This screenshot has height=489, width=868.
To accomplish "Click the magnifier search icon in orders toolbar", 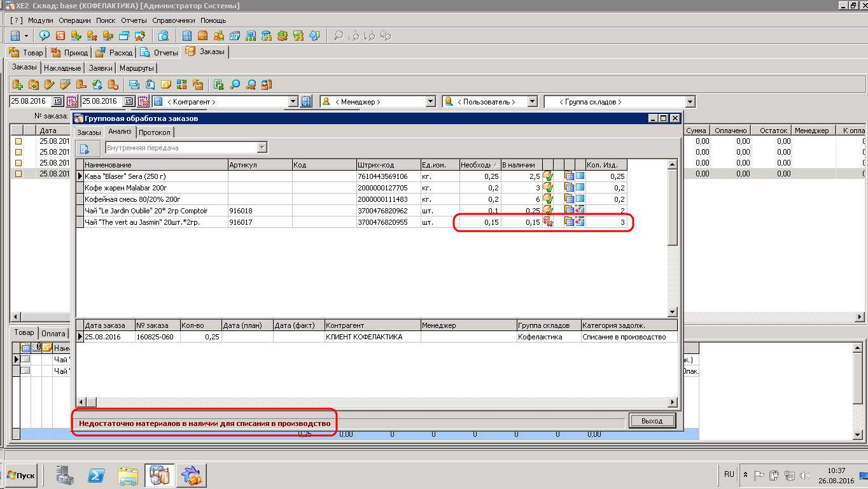I will (235, 84).
